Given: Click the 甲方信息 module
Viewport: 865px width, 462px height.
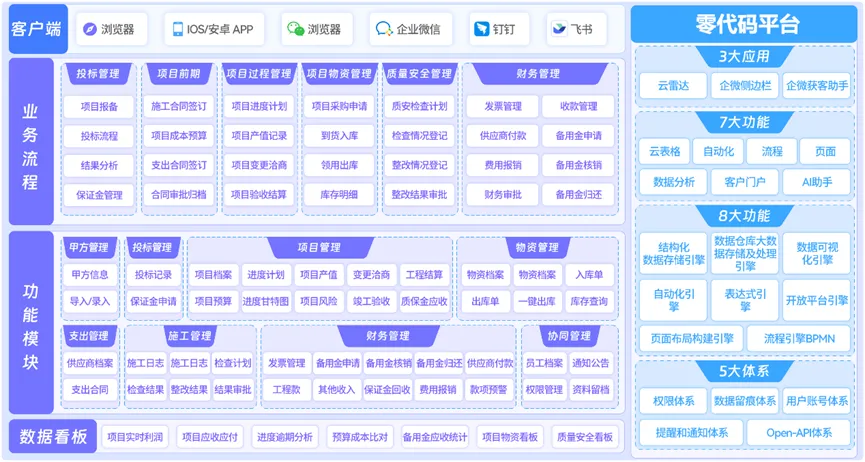Looking at the screenshot, I should click(90, 275).
